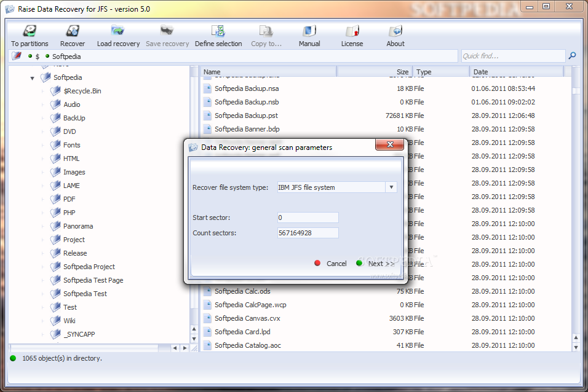Select file Softpedia CalcPage.wcp
Image resolution: width=588 pixels, height=392 pixels.
click(x=250, y=305)
